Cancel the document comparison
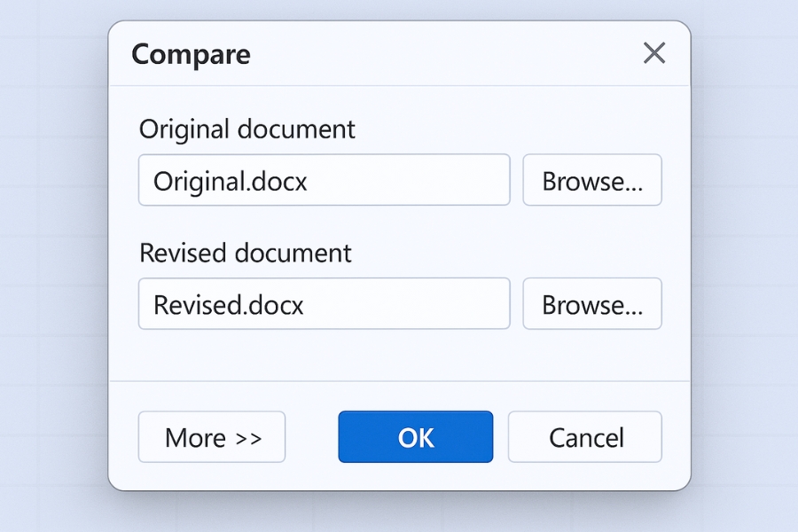The width and height of the screenshot is (798, 532). [585, 437]
